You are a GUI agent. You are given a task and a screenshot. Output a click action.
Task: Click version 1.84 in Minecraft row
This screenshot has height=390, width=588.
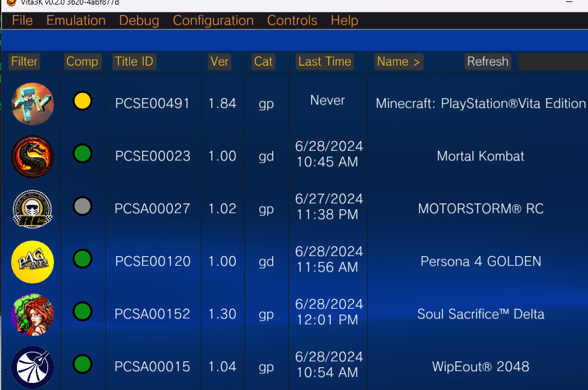222,103
